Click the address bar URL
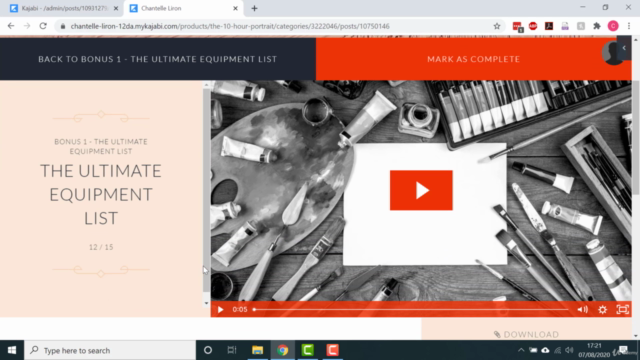 [x=230, y=26]
